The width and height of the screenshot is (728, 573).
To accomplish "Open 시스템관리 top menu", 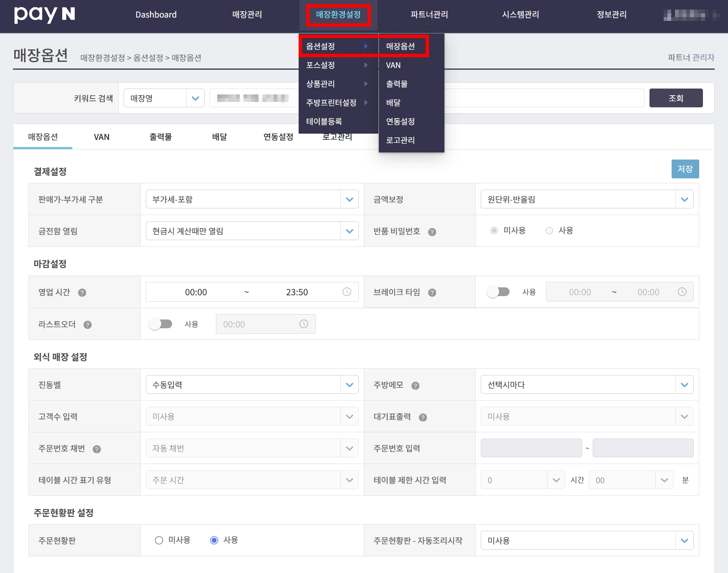I will 520,15.
